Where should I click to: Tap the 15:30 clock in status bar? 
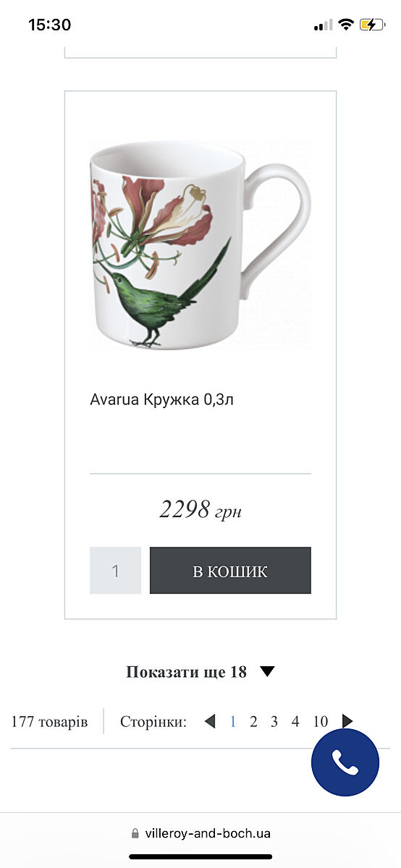pos(49,25)
